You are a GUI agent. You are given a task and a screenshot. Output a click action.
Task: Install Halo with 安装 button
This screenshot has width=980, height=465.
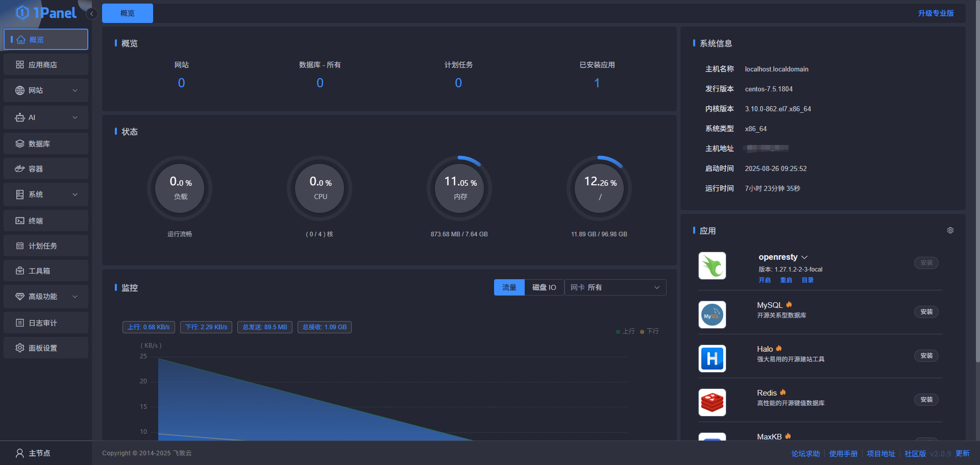click(x=926, y=356)
